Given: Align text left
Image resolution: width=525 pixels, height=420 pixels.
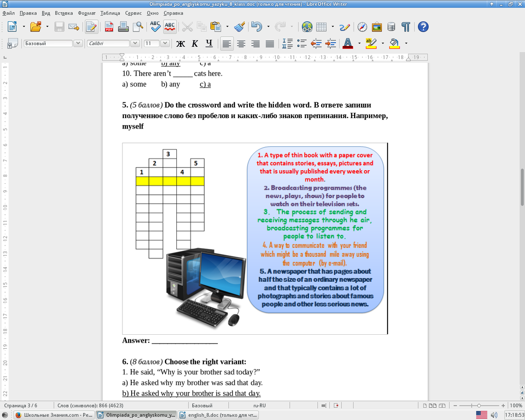Looking at the screenshot, I should (x=226, y=43).
